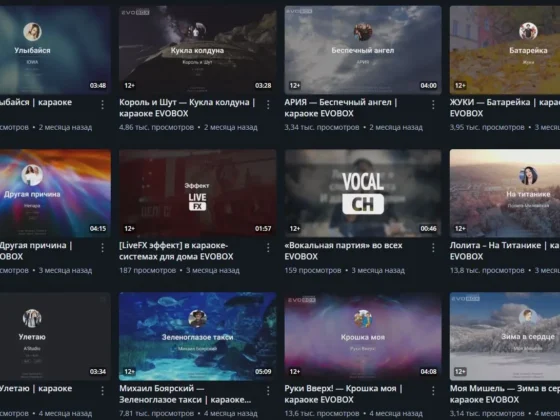Open the Live FX effect thumbnail

198,193
